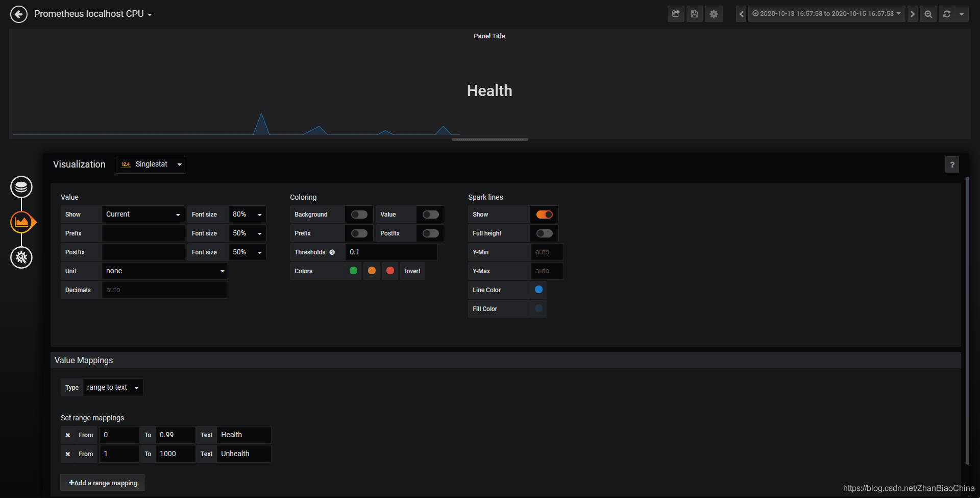Change Prefix Font size 50% dropdown
The width and height of the screenshot is (980, 498).
[247, 233]
